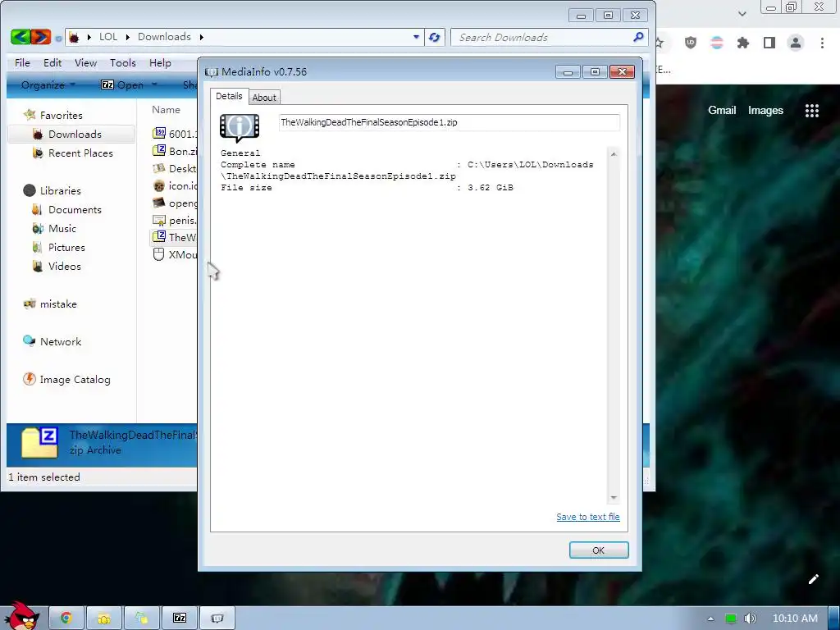Click the volume speaker tray icon
This screenshot has width=840, height=630.
pos(751,619)
